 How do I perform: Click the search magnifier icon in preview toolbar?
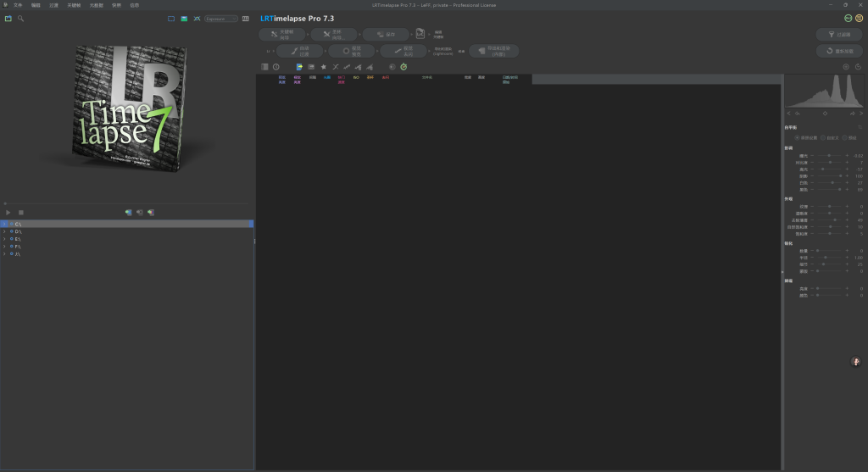pos(20,18)
